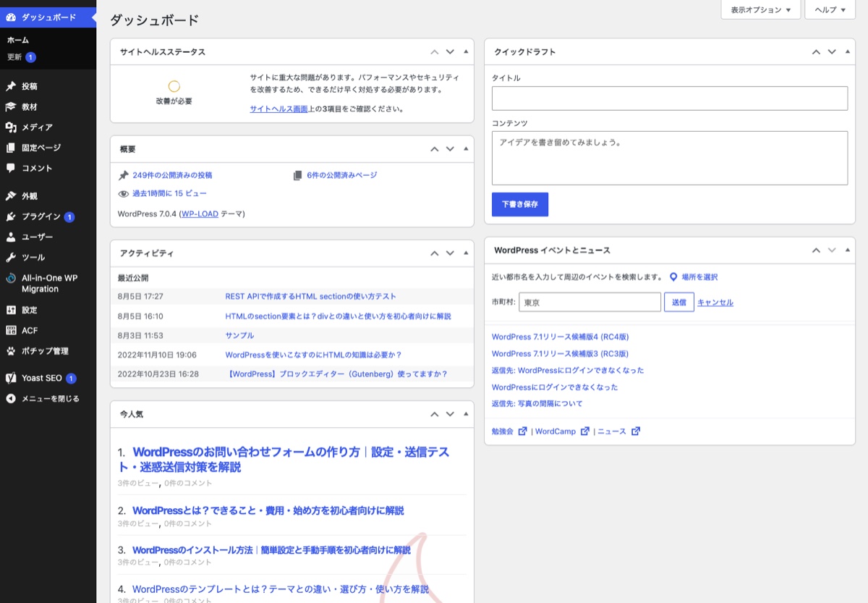Collapse the クイックドラフト panel

pos(848,52)
